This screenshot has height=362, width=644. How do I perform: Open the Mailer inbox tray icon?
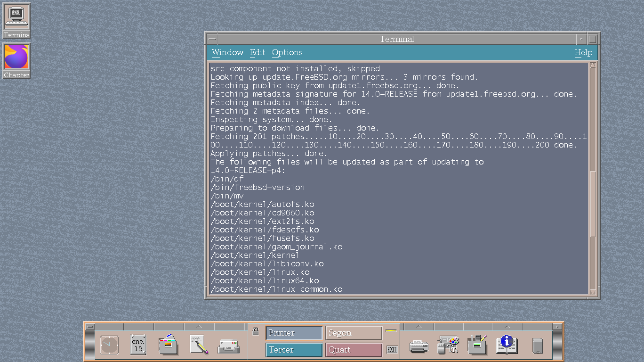click(229, 346)
